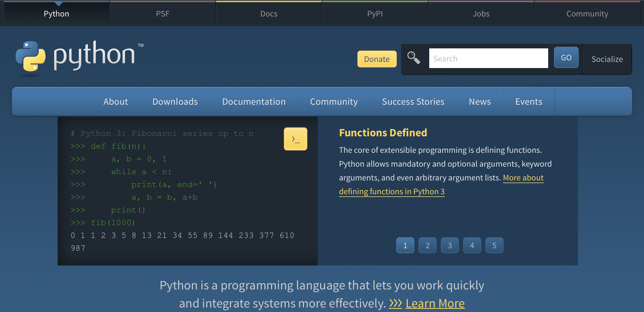This screenshot has width=644, height=312.
Task: Open the Jobs tab
Action: 481,14
